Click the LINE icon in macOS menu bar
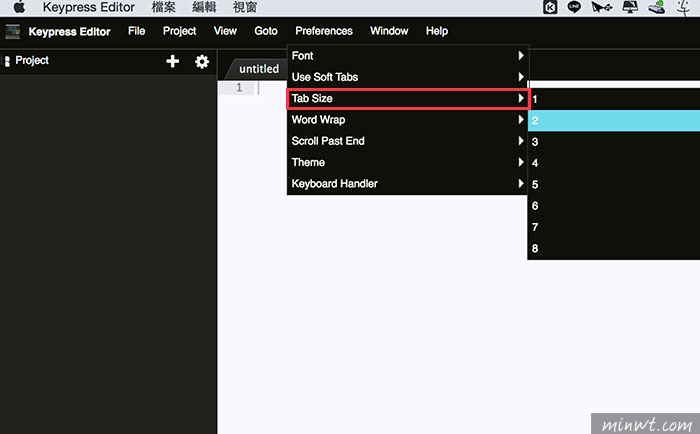This screenshot has height=434, width=700. (574, 7)
